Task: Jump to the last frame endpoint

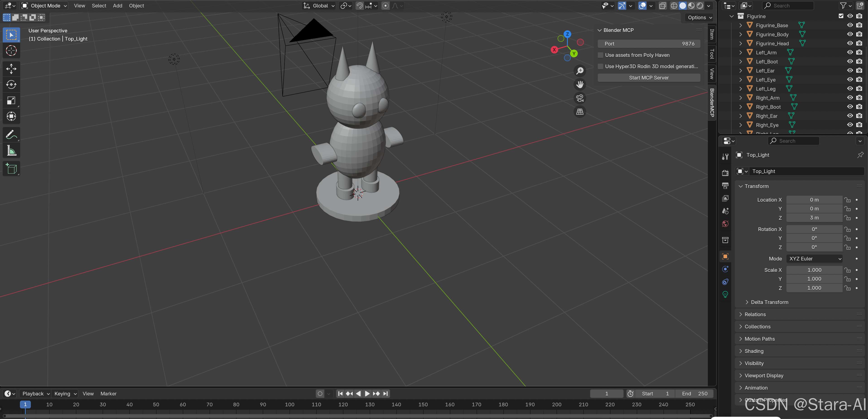Action: point(386,394)
